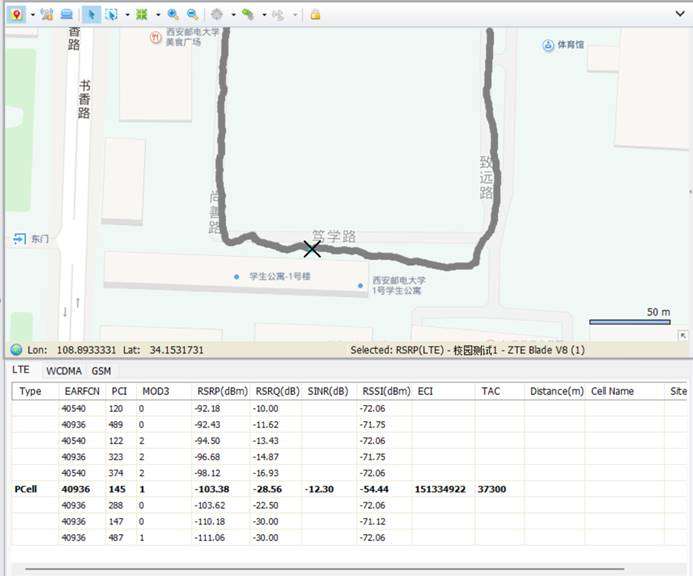The width and height of the screenshot is (693, 576).
Task: Zoom in on the map
Action: pyautogui.click(x=173, y=14)
